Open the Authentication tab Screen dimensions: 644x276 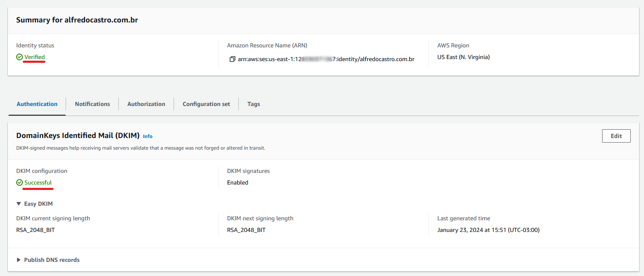[37, 104]
